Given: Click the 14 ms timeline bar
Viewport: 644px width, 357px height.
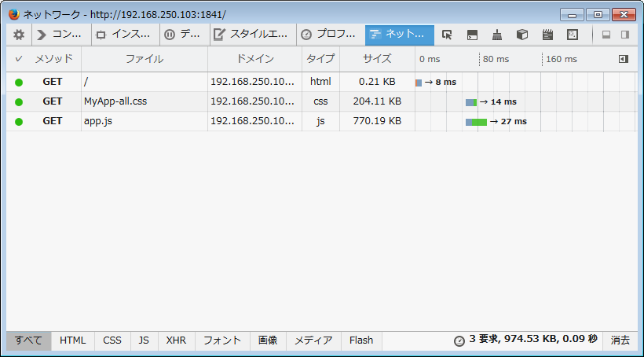Looking at the screenshot, I should (471, 102).
